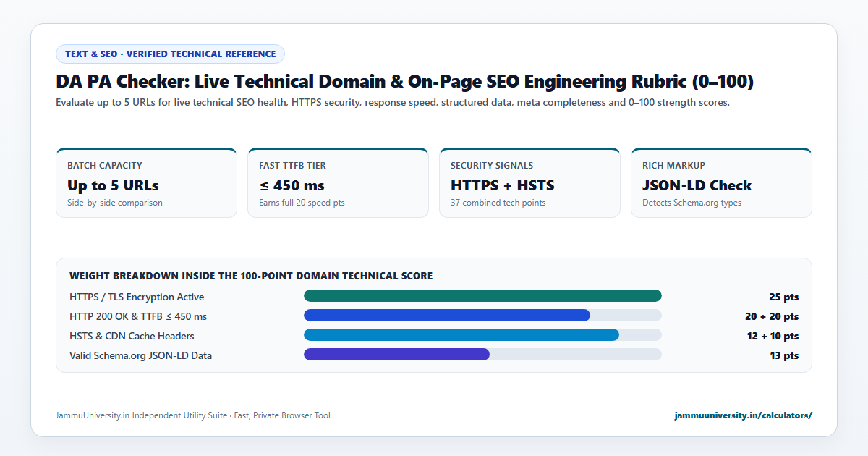868x456 pixels.
Task: Select the Fast TTFB Tier card
Action: click(x=338, y=182)
